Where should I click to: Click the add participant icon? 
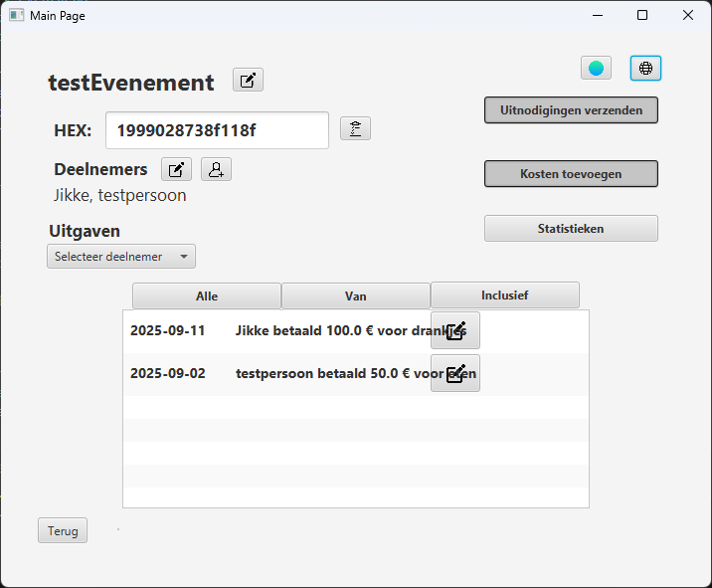pyautogui.click(x=216, y=169)
